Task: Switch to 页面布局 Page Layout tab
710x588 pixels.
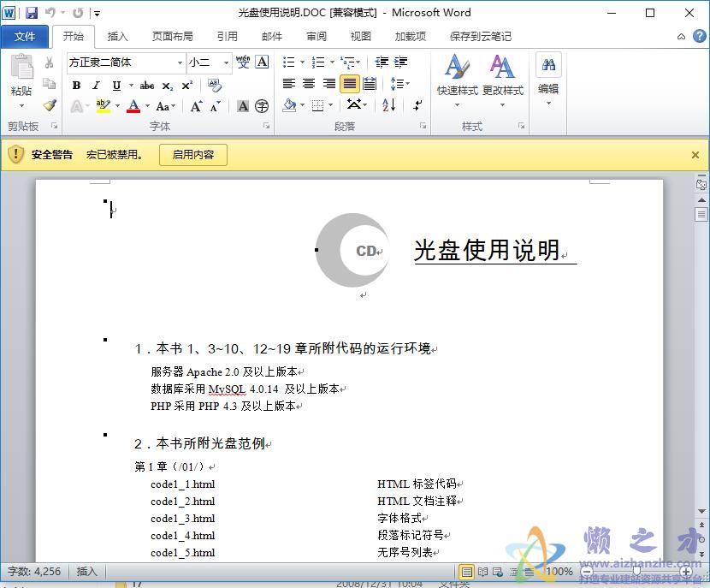Action: [173, 36]
